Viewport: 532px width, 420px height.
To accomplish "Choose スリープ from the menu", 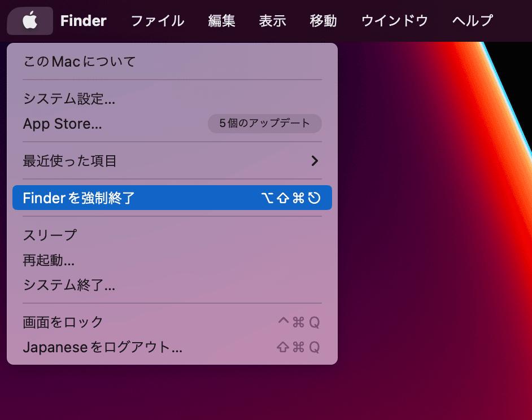I will click(x=172, y=235).
